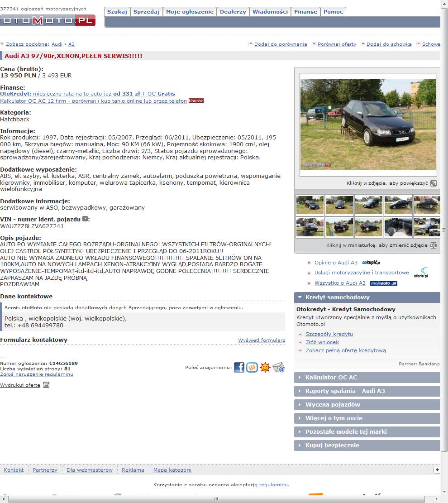
Task: Click the main Audi A3 photo to enlarge
Action: click(x=368, y=125)
